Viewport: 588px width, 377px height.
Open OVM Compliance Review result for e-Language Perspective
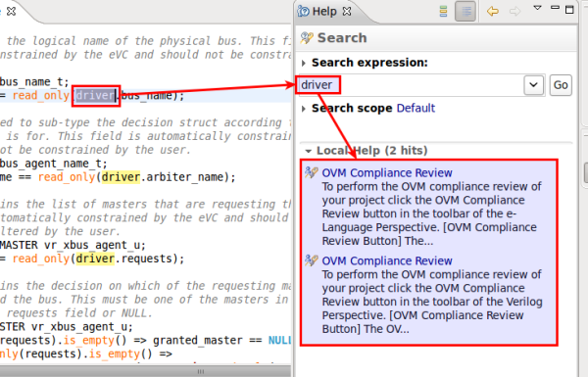pyautogui.click(x=387, y=172)
